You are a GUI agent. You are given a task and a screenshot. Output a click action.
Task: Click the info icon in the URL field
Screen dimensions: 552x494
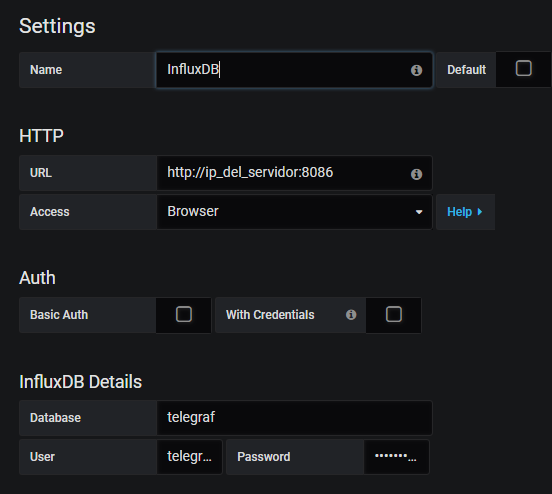416,174
